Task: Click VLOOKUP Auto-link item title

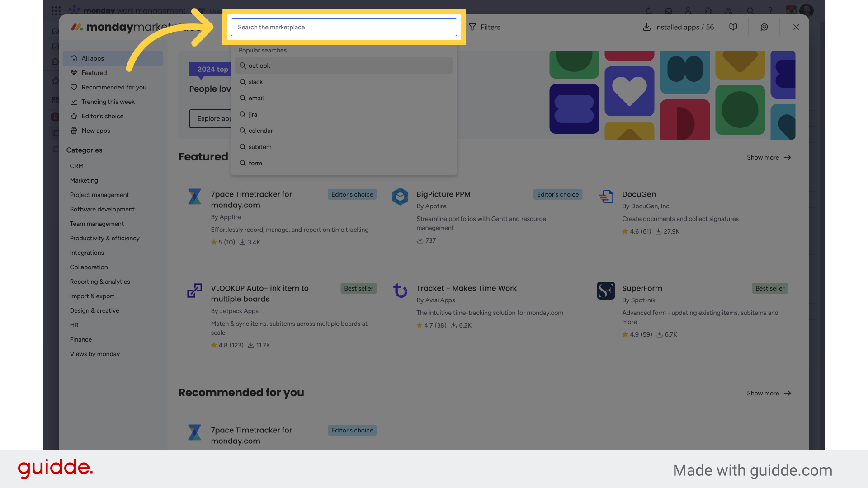Action: coord(259,294)
